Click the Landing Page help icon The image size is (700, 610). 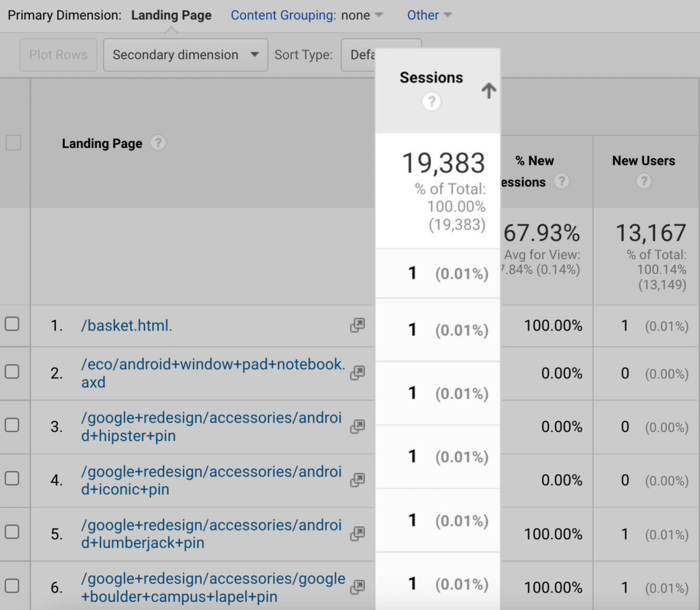(158, 142)
